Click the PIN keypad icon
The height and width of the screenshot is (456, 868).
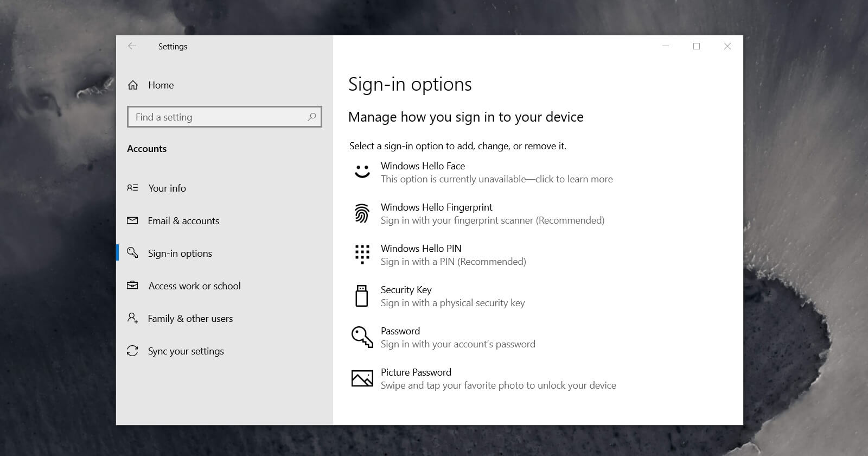coord(362,255)
